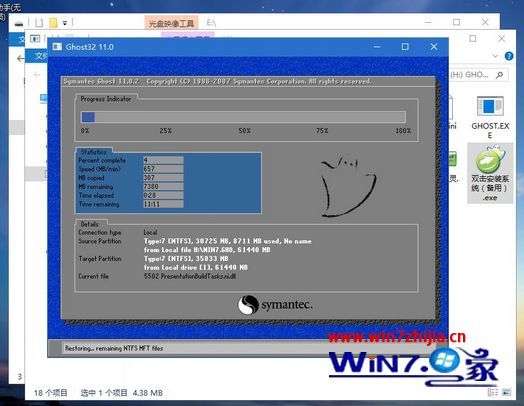Click the properties icon in front Explorer toolbar
Viewport: 524px width, 406px height.
pos(35,38)
